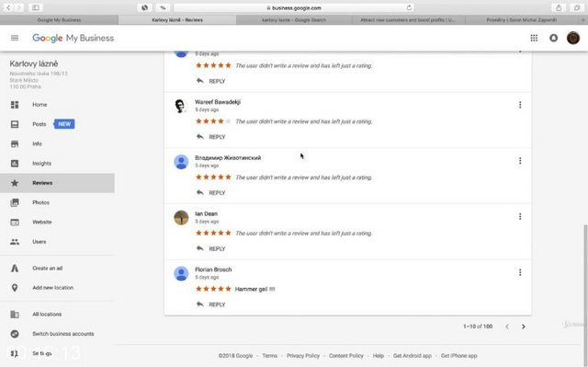
Task: Reply to the topmost partially visible review
Action: [x=210, y=81]
